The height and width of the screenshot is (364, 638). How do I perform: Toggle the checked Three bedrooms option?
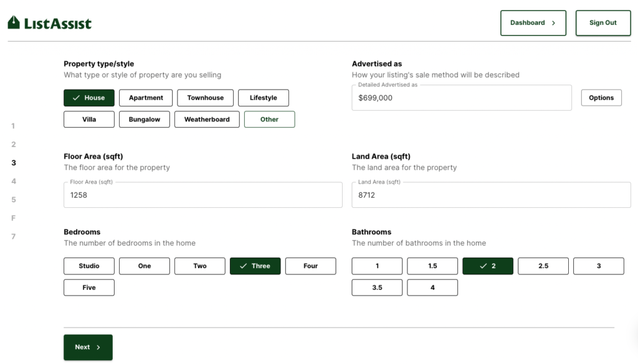(255, 266)
